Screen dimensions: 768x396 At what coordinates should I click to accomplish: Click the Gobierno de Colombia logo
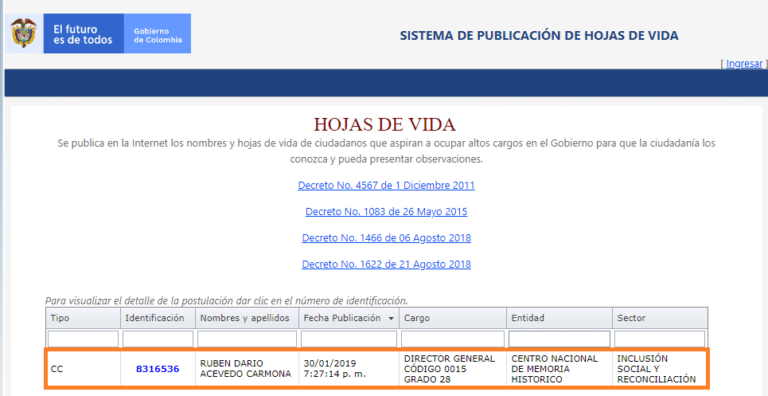pyautogui.click(x=157, y=33)
